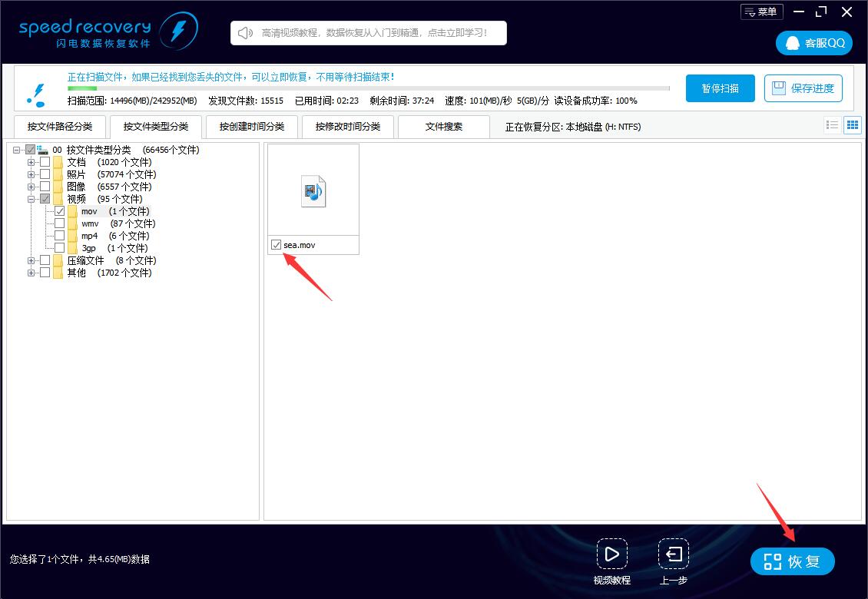Click the 上一步 back icon

pos(673,552)
